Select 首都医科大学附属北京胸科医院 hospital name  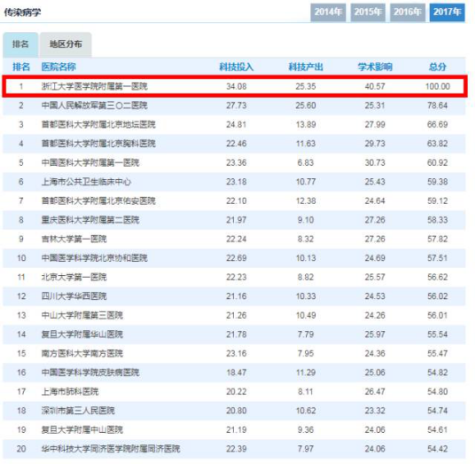98,144
